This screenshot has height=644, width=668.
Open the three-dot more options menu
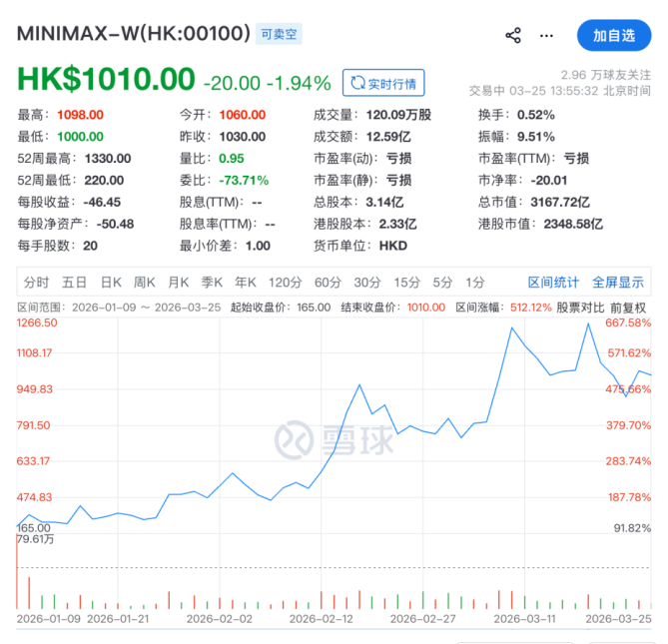546,36
